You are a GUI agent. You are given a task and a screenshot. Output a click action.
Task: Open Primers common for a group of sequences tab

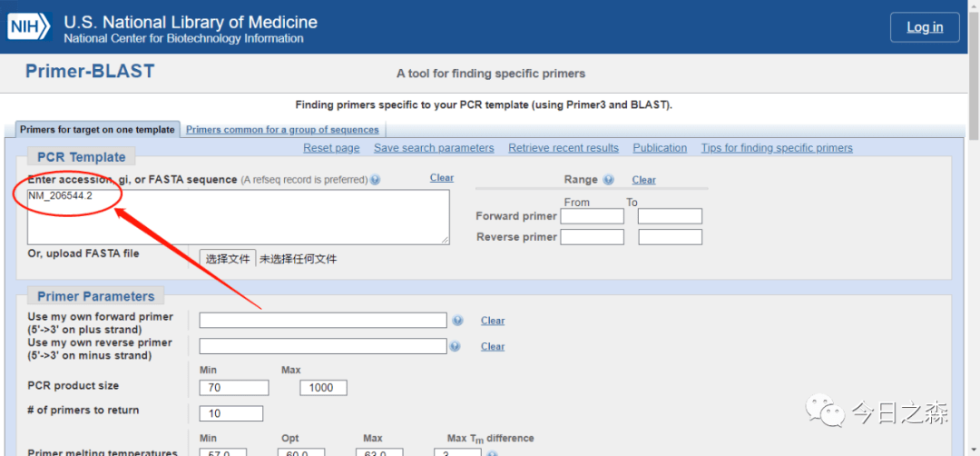282,130
